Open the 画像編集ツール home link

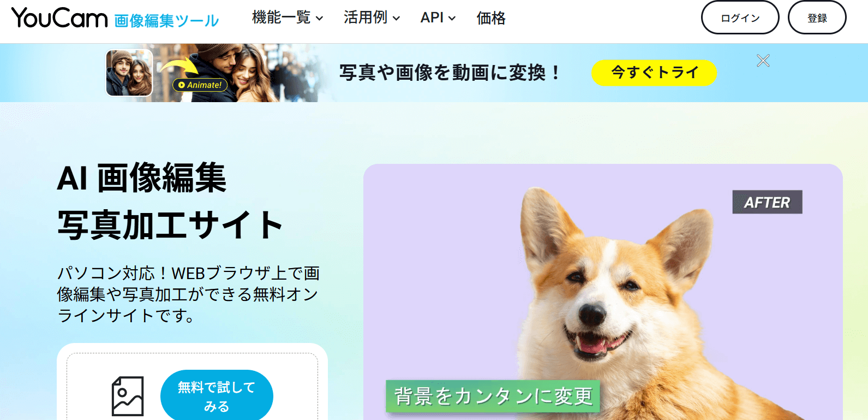[x=166, y=21]
